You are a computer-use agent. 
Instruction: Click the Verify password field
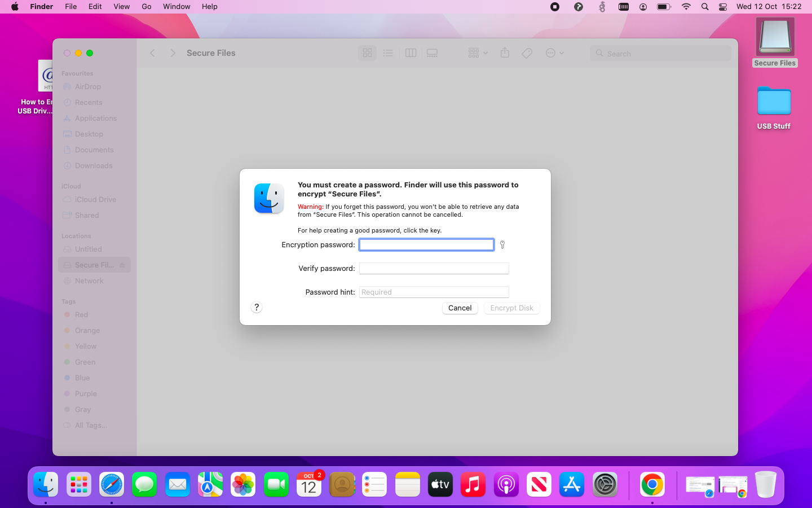pos(434,269)
